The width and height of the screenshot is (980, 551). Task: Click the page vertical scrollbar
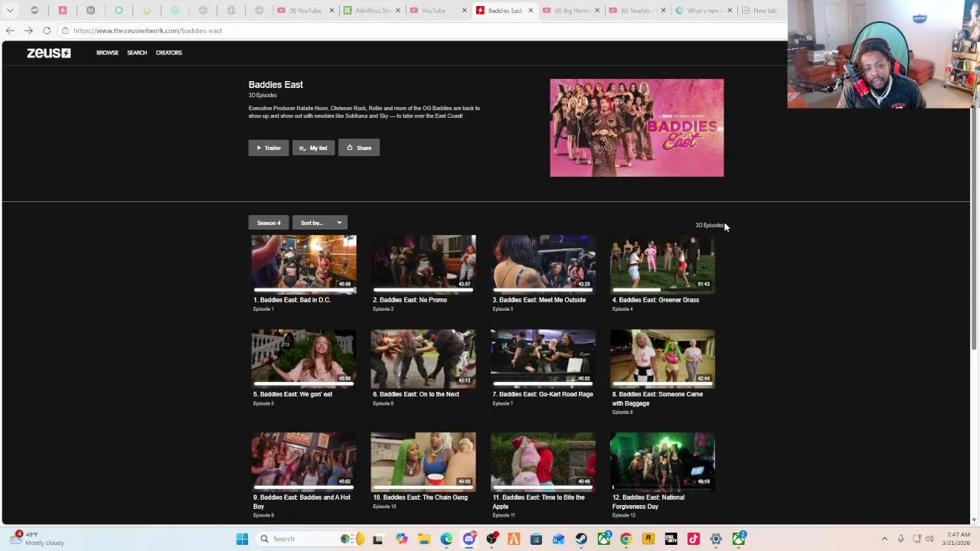(x=974, y=230)
